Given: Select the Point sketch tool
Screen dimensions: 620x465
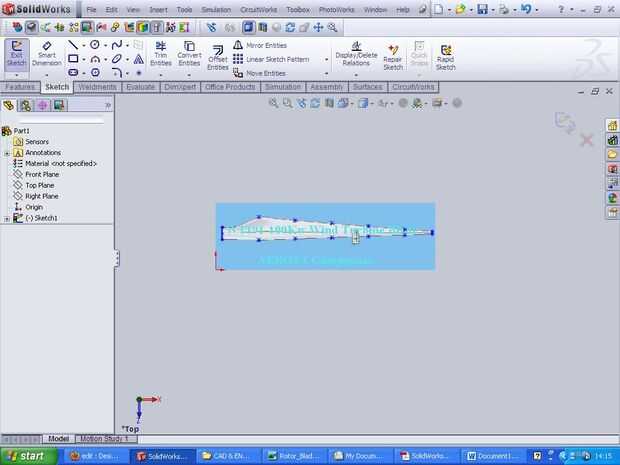Looking at the screenshot, I should [x=138, y=73].
